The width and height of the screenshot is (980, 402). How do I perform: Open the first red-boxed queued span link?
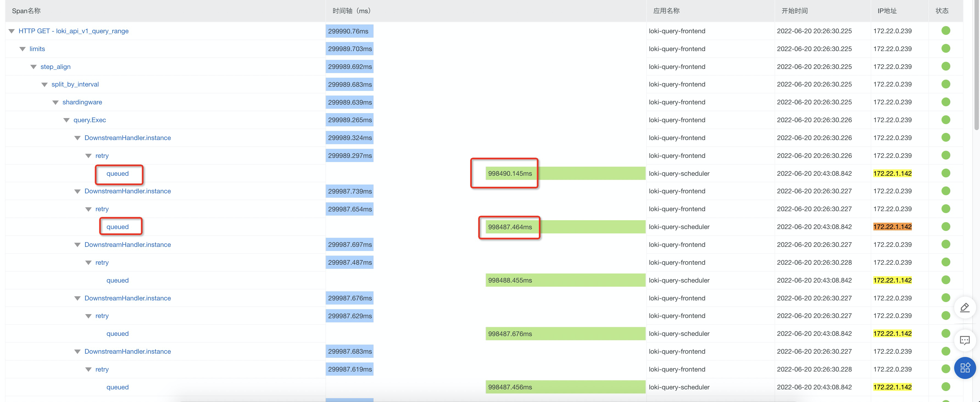[x=118, y=174]
